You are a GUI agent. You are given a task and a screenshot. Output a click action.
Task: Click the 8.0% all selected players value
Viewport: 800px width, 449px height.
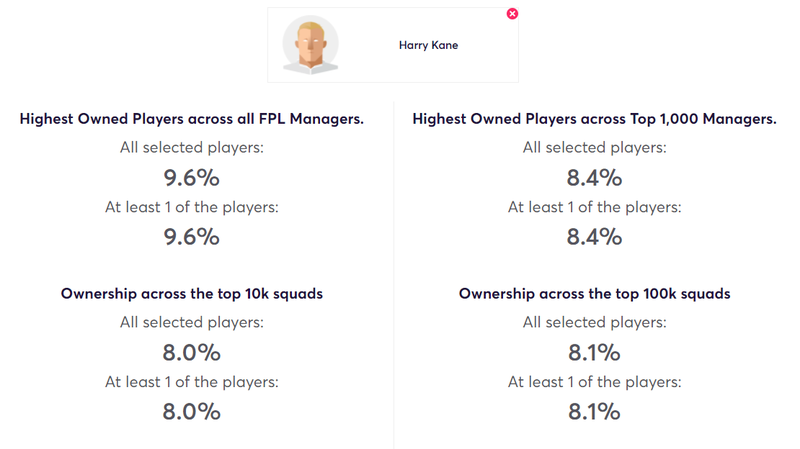click(192, 353)
